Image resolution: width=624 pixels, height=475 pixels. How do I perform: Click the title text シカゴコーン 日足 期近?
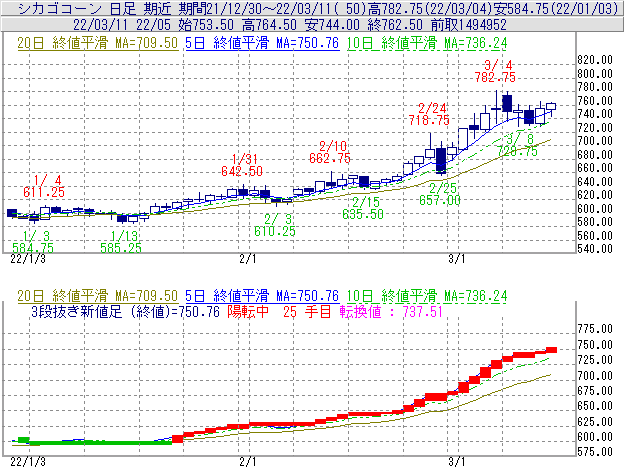pos(95,8)
